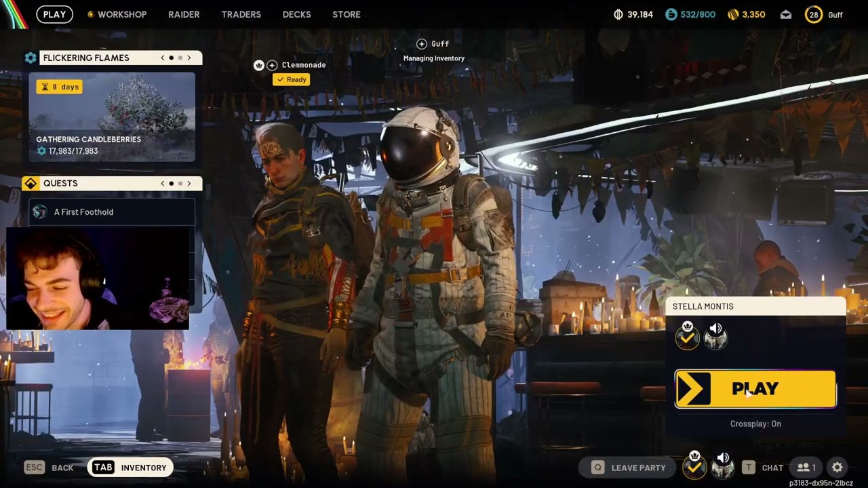Click the TAB key icon
The image size is (868, 488).
[x=103, y=467]
